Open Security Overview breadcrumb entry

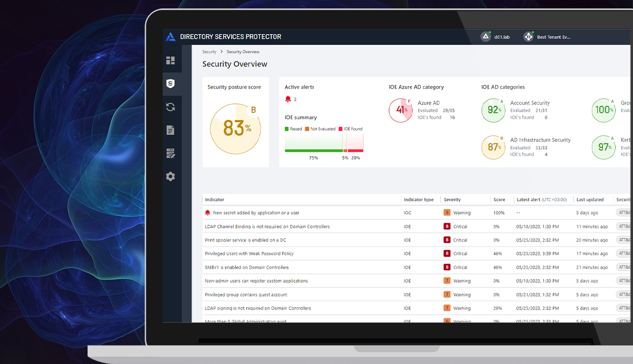[x=243, y=52]
